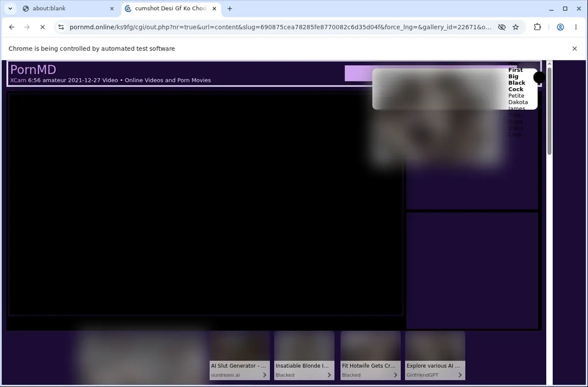This screenshot has height=387, width=588.
Task: Close popup with the black circle button
Action: pyautogui.click(x=539, y=77)
